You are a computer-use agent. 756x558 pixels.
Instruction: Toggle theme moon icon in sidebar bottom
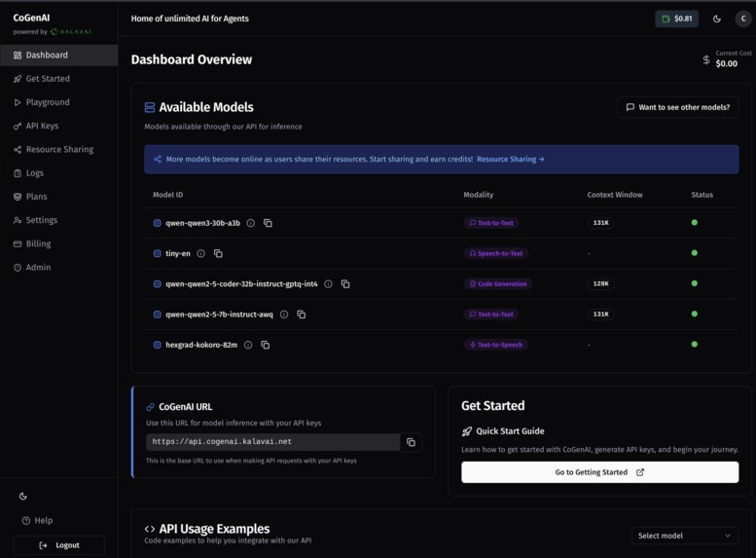(23, 497)
